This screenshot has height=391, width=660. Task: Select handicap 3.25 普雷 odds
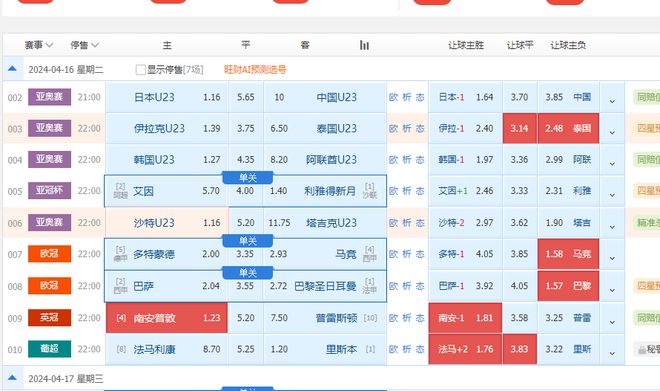coord(568,318)
